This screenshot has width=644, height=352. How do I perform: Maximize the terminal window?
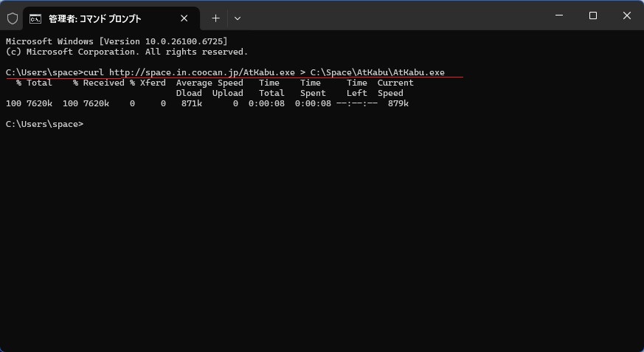[592, 15]
